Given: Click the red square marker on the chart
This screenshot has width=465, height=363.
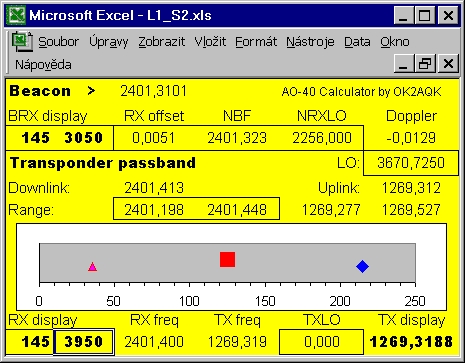Looking at the screenshot, I should 227,259.
